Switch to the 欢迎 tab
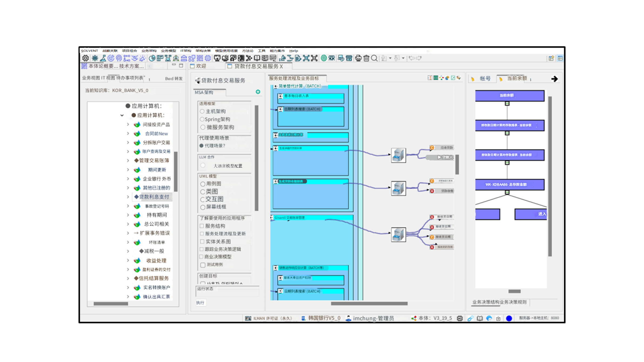The height and width of the screenshot is (362, 644). click(x=201, y=66)
